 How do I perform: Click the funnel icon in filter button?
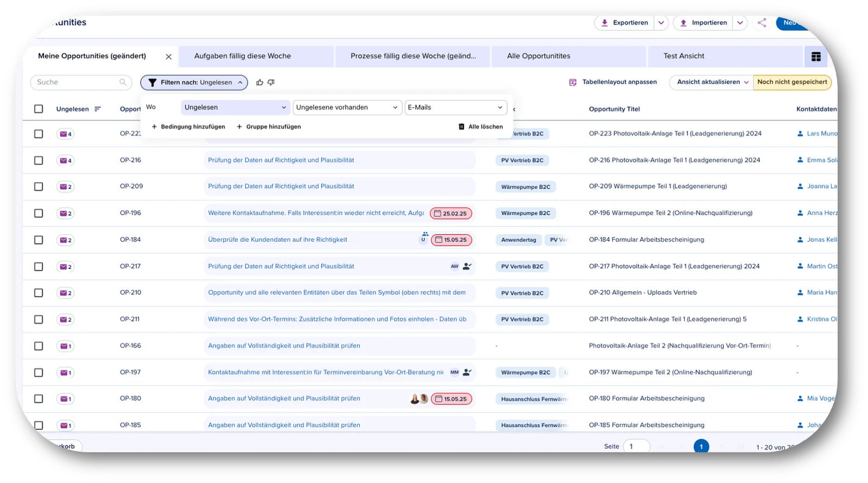152,82
